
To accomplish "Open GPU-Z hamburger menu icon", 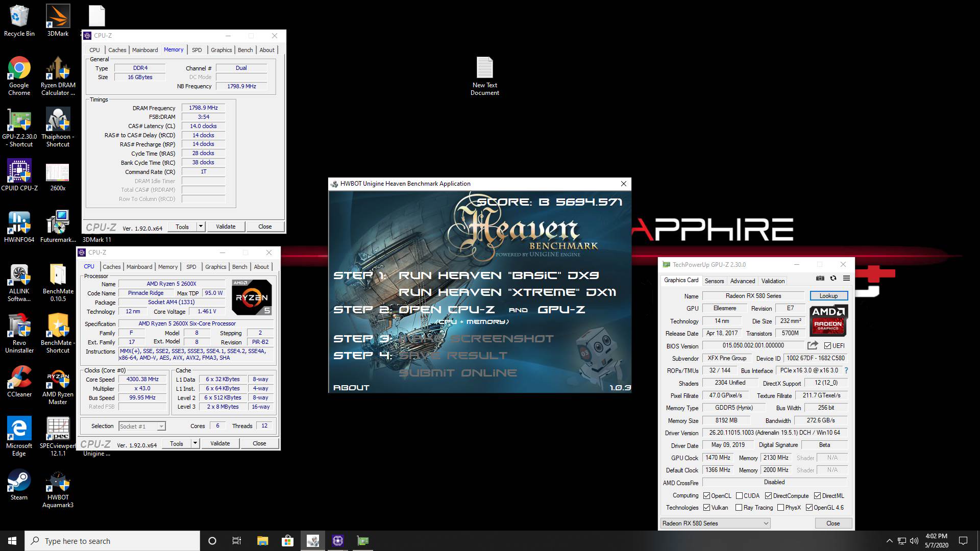I will click(846, 279).
